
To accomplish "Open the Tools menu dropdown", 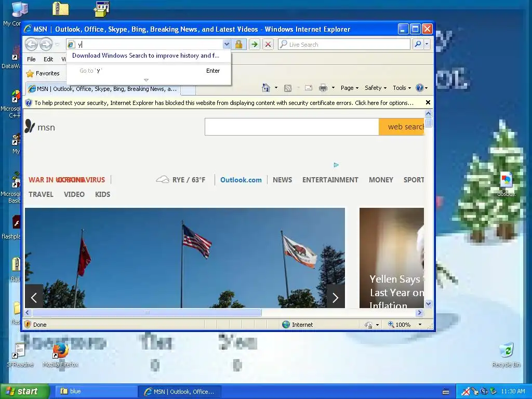I will coord(402,88).
